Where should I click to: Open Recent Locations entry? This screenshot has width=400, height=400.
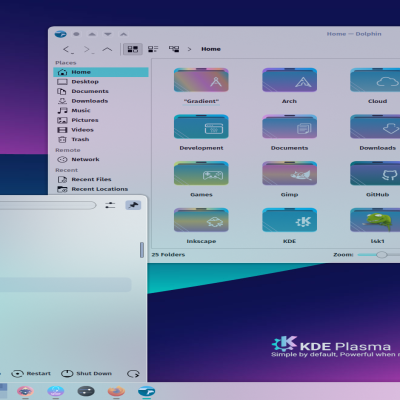click(x=101, y=189)
